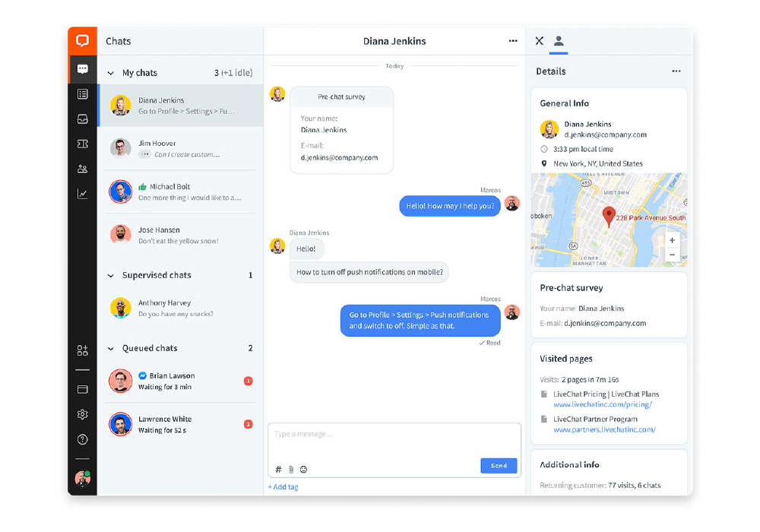Zoom in on the map

pyautogui.click(x=672, y=240)
